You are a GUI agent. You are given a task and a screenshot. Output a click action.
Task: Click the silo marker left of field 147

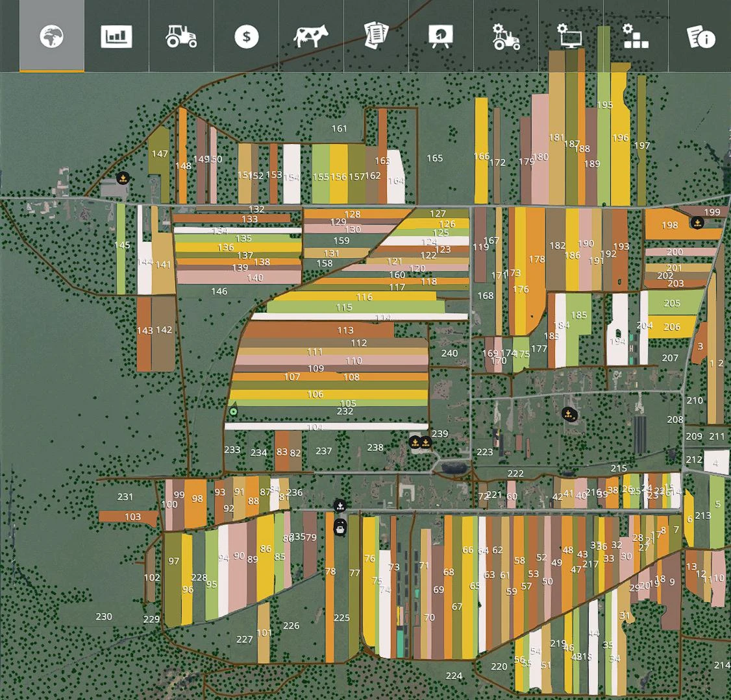tap(121, 177)
